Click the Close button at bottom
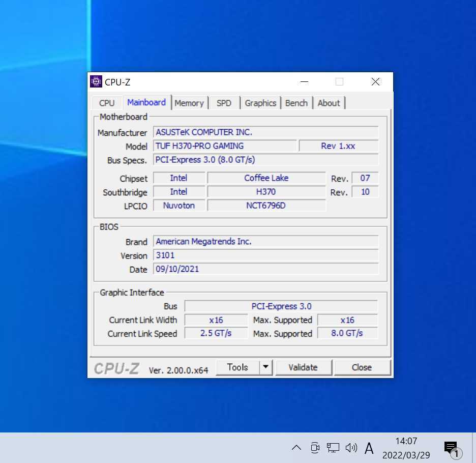The height and width of the screenshot is (463, 476). click(x=362, y=367)
